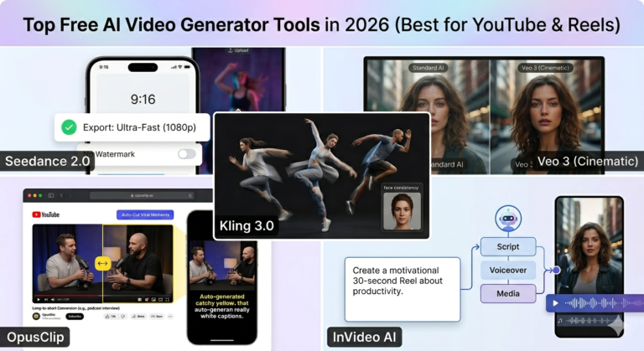Enter fullscreen in the YouTube player

pos(168,300)
